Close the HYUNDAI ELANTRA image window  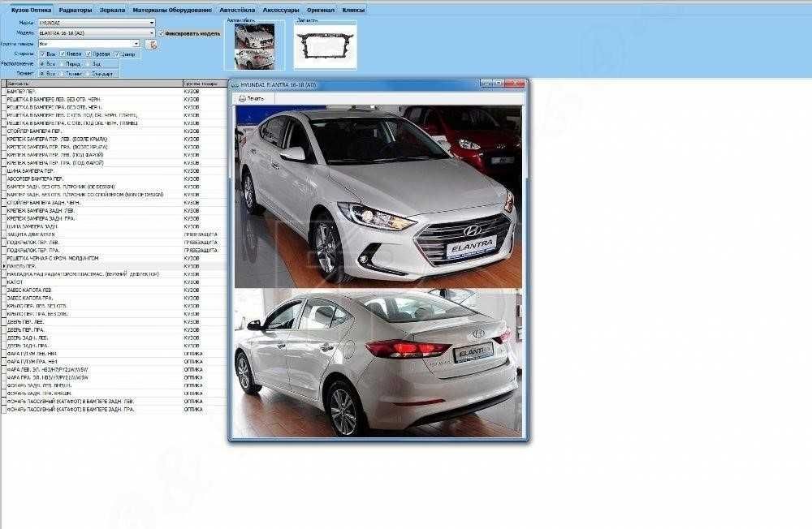tap(516, 84)
